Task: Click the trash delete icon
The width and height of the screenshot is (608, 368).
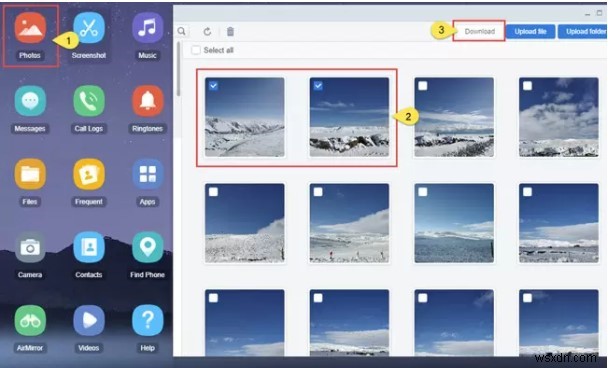Action: pos(230,32)
